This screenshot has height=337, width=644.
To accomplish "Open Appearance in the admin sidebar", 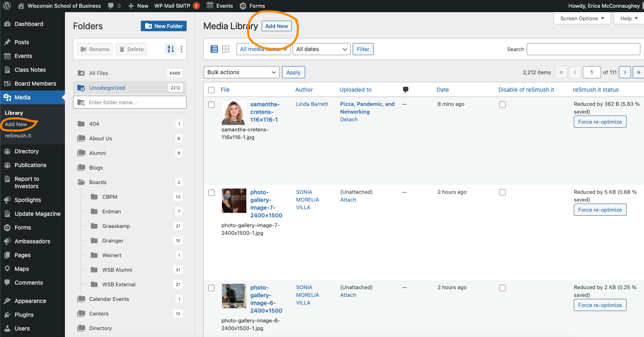I will (x=30, y=301).
